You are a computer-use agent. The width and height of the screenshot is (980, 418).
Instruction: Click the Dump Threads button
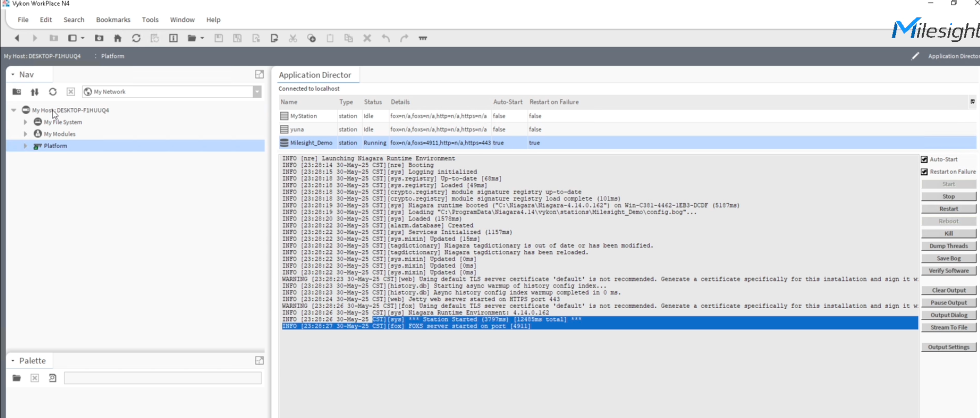948,246
